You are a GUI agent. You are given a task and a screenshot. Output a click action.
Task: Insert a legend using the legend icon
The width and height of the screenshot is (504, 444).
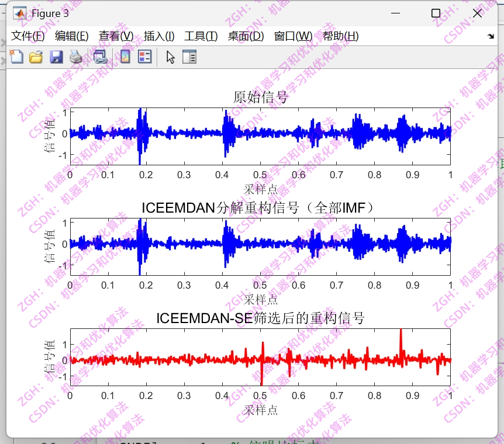pos(144,57)
